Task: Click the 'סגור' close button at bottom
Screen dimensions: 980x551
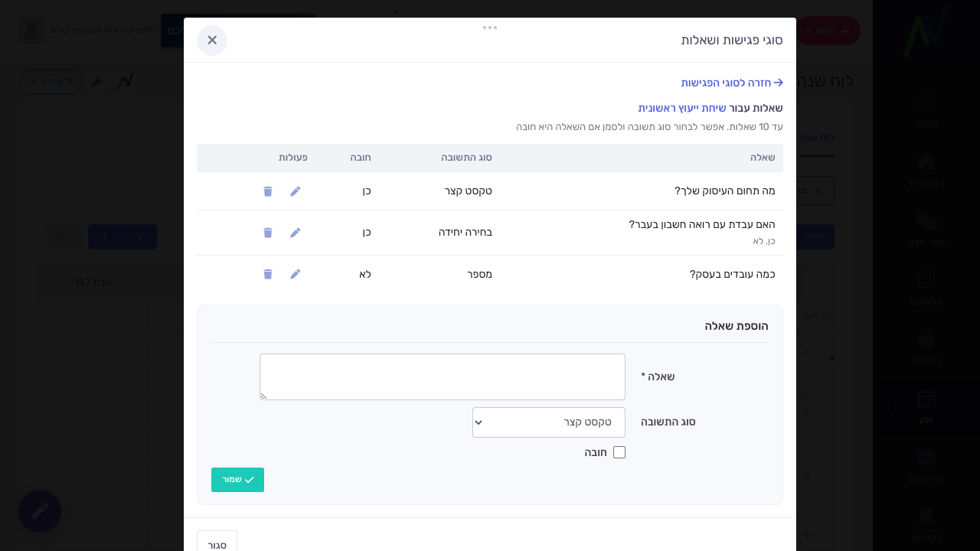Action: pyautogui.click(x=217, y=544)
